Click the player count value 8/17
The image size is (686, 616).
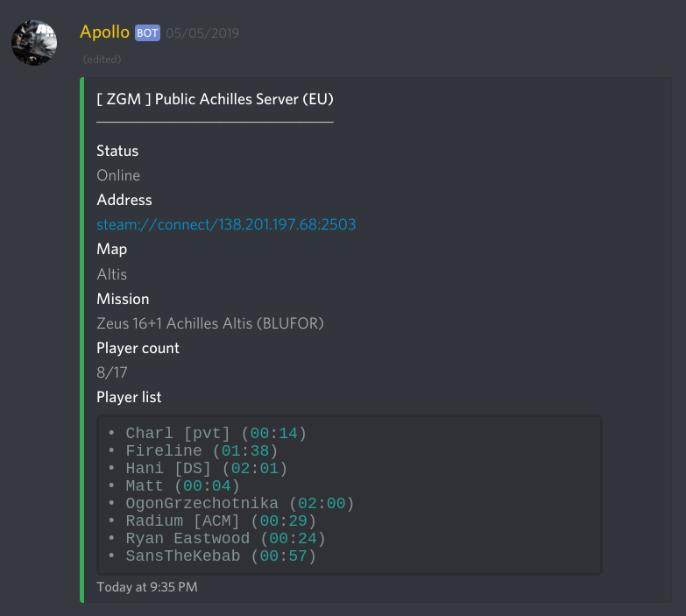click(x=110, y=372)
